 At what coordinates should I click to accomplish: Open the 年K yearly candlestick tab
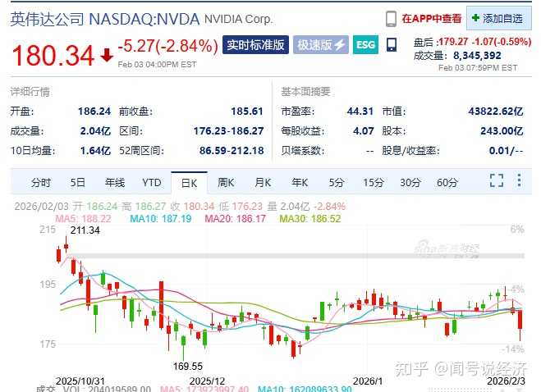[300, 182]
